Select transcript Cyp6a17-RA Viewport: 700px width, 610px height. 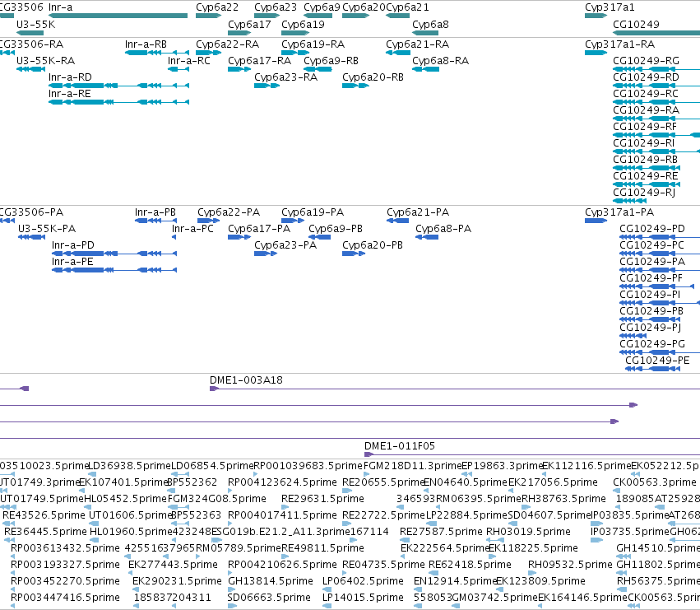tap(239, 69)
